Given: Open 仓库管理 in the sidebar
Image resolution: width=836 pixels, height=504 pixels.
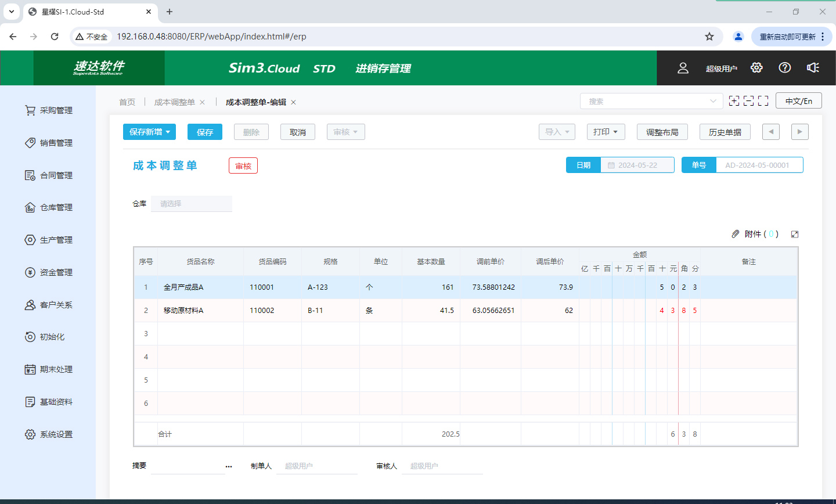Looking at the screenshot, I should coord(56,207).
